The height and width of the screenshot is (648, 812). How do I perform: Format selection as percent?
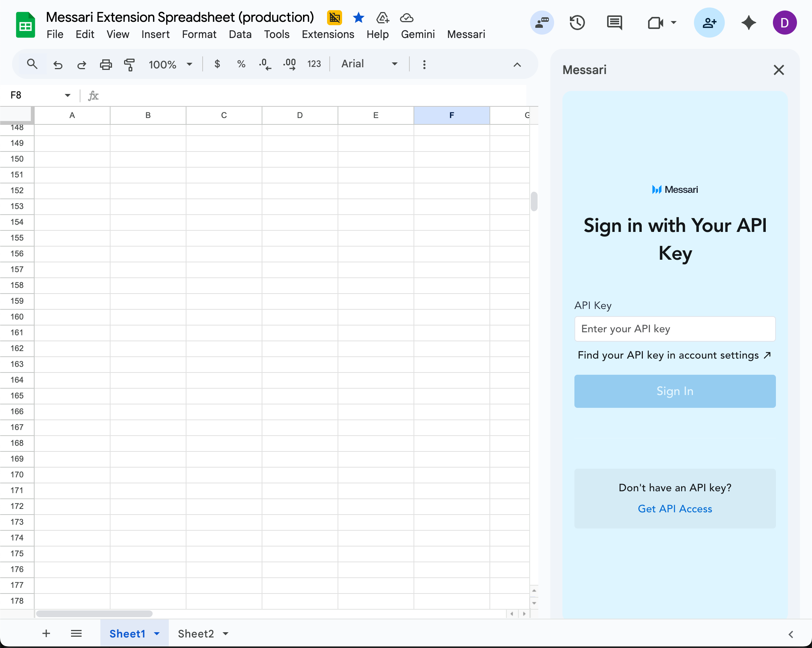tap(241, 64)
